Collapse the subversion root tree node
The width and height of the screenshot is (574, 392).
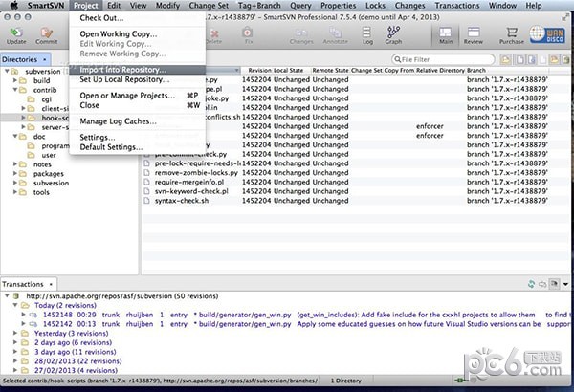pos(7,71)
